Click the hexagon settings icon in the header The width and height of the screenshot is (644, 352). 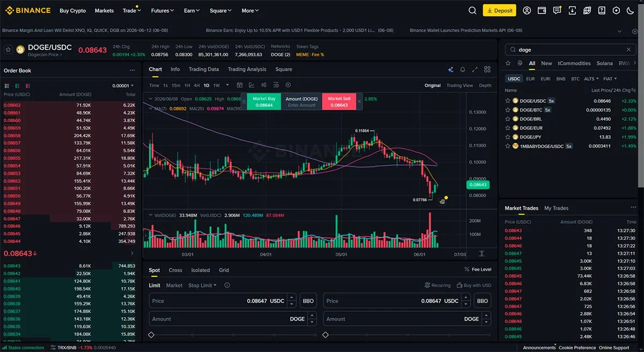[x=616, y=10]
